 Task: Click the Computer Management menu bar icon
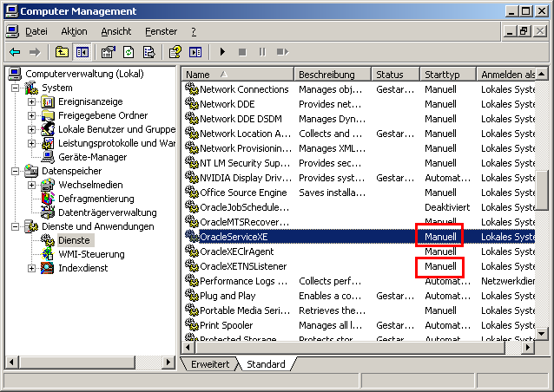(12, 31)
